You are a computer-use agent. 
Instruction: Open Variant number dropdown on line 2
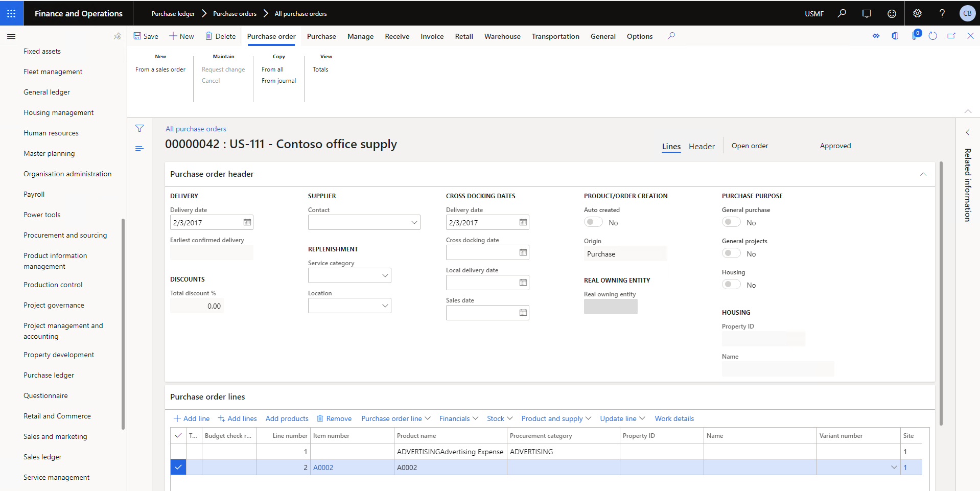point(894,467)
